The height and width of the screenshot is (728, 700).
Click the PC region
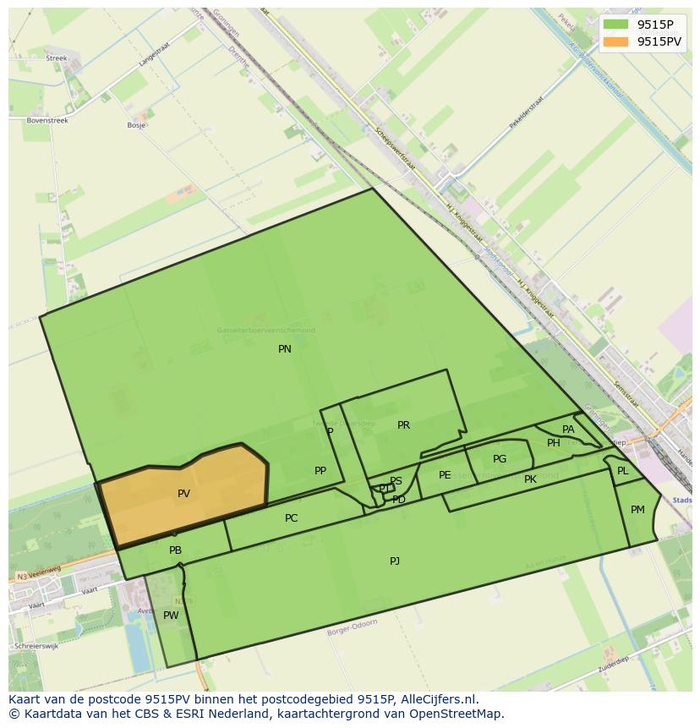[x=292, y=518]
